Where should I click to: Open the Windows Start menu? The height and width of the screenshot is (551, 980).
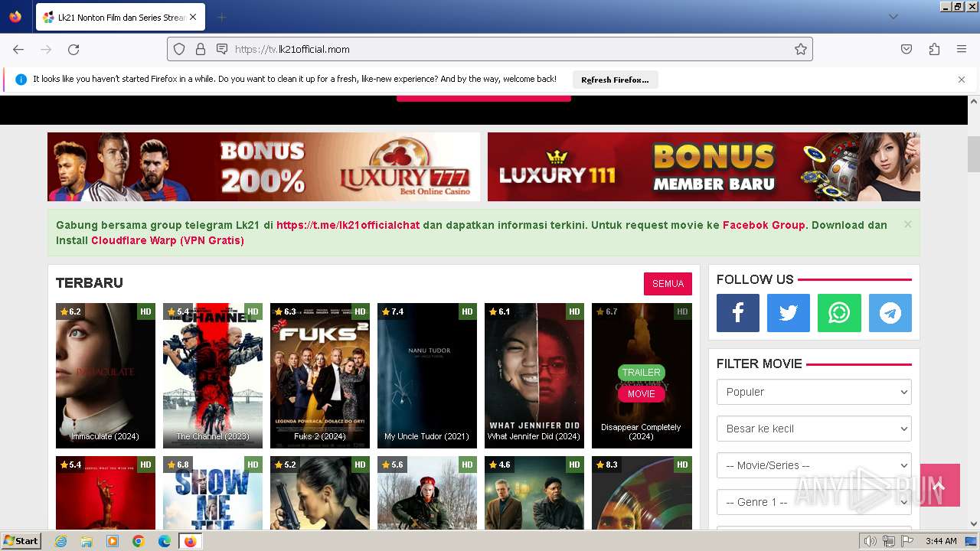point(21,541)
